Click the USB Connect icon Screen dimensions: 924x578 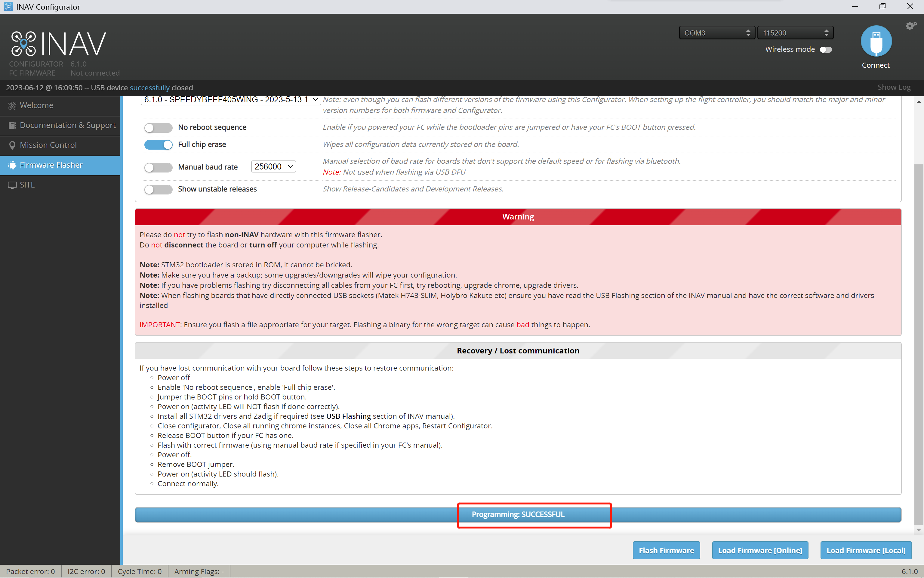point(876,41)
